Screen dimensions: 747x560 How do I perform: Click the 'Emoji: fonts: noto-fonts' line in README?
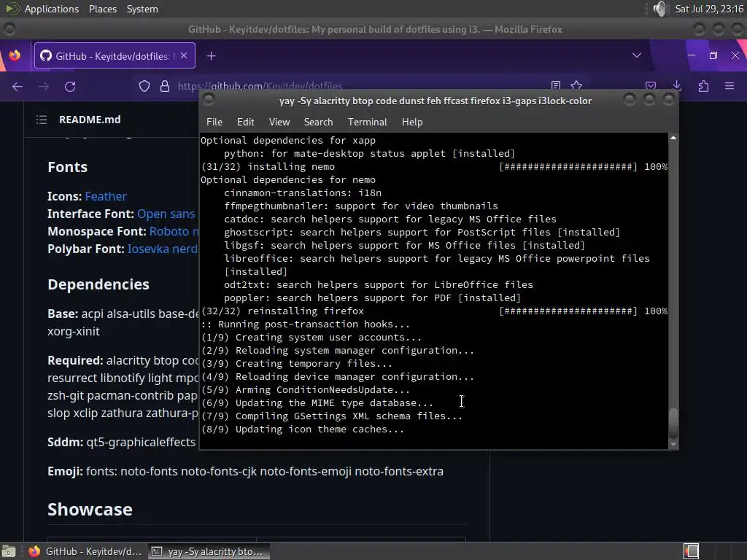pyautogui.click(x=245, y=472)
